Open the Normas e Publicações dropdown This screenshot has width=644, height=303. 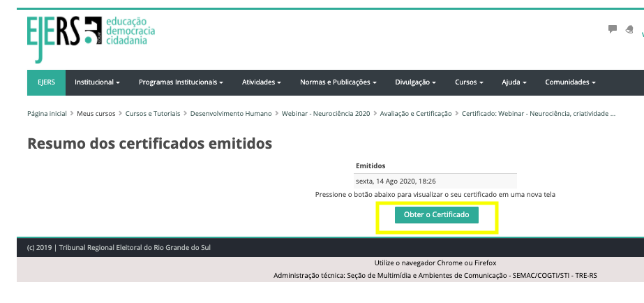338,82
